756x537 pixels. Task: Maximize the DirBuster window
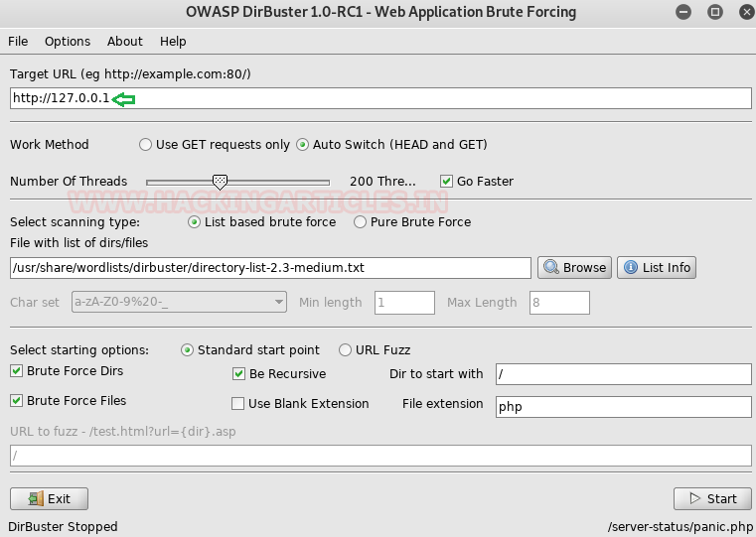click(x=715, y=12)
